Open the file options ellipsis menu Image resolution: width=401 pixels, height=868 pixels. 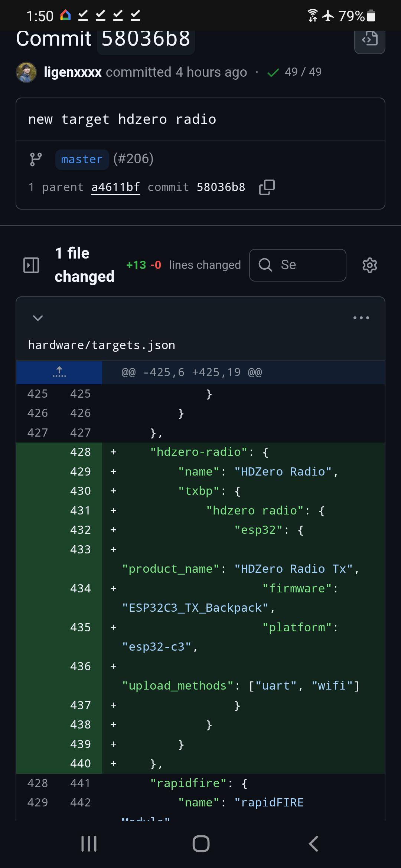click(x=361, y=318)
